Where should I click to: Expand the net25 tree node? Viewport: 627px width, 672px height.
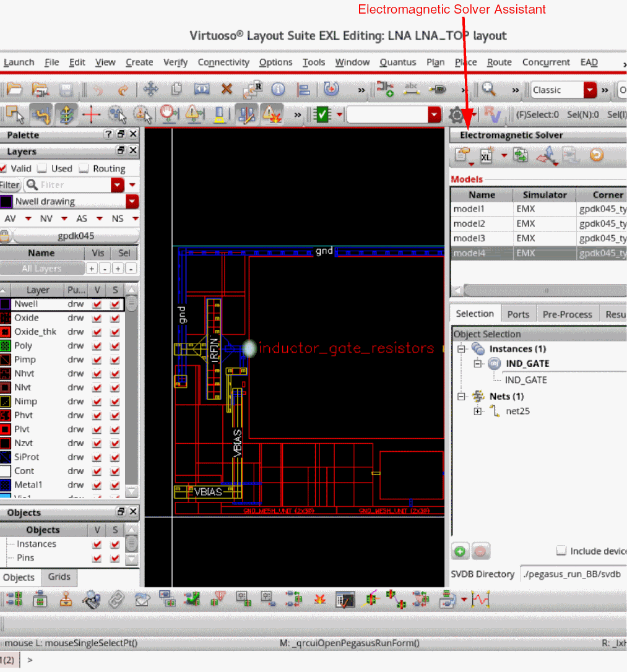478,411
